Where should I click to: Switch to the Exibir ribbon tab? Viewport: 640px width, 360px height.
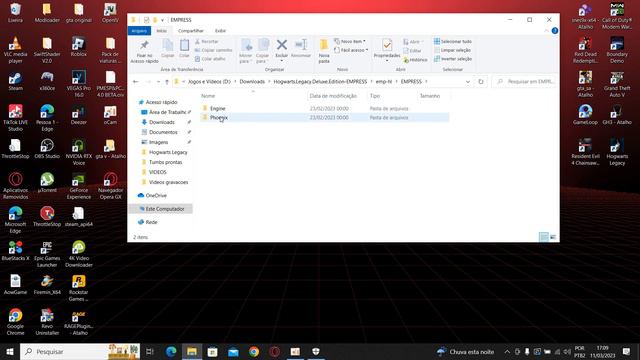pyautogui.click(x=220, y=31)
